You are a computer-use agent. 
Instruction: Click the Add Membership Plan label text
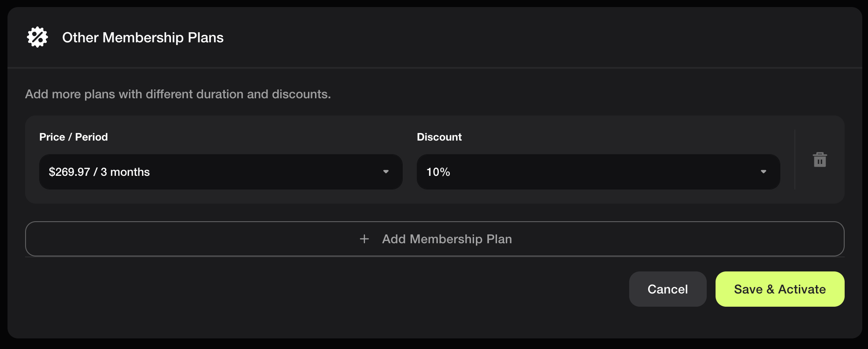pos(447,239)
